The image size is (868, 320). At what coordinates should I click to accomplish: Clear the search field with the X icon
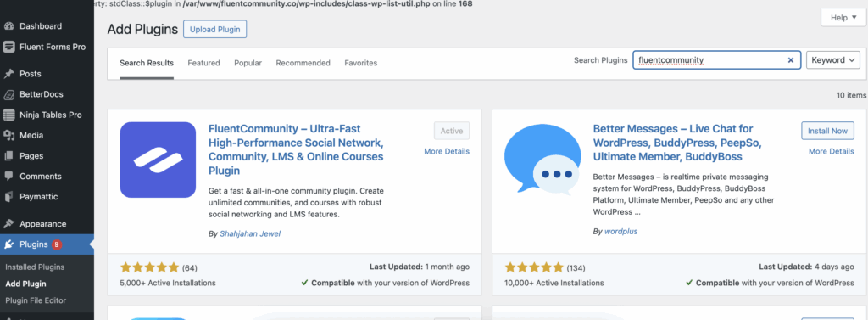click(x=791, y=60)
